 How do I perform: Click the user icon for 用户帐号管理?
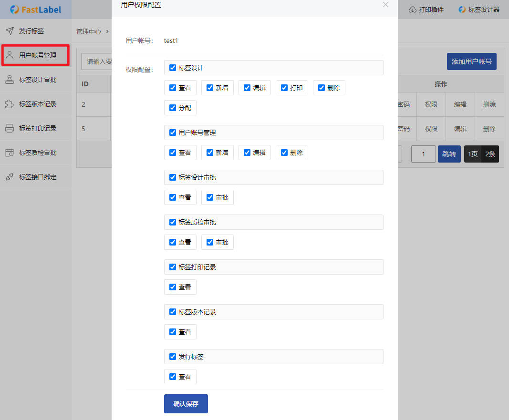(10, 55)
